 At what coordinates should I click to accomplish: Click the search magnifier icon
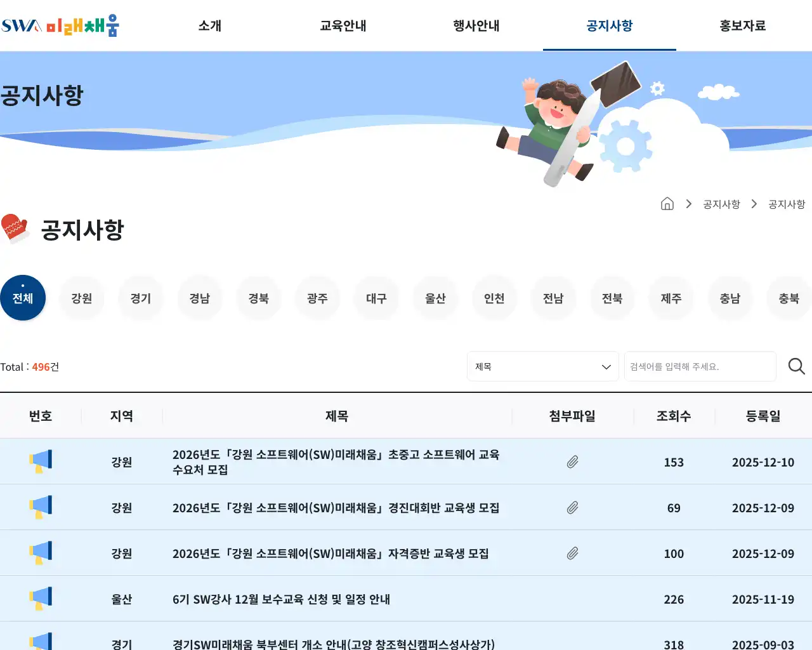[x=796, y=366]
